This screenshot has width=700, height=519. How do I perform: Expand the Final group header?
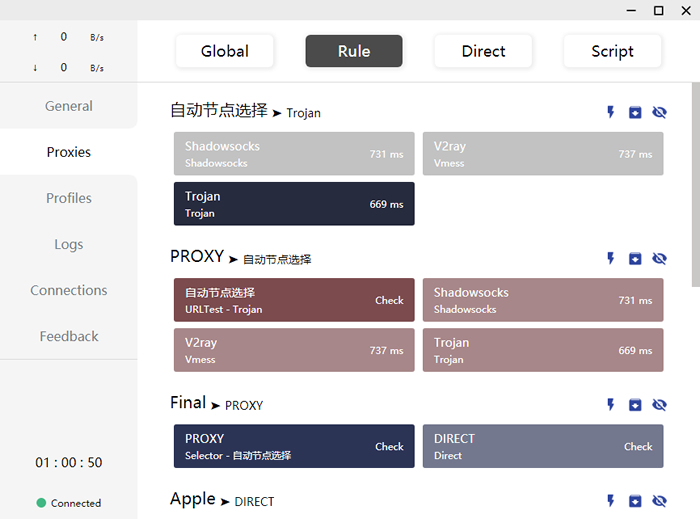point(217,403)
